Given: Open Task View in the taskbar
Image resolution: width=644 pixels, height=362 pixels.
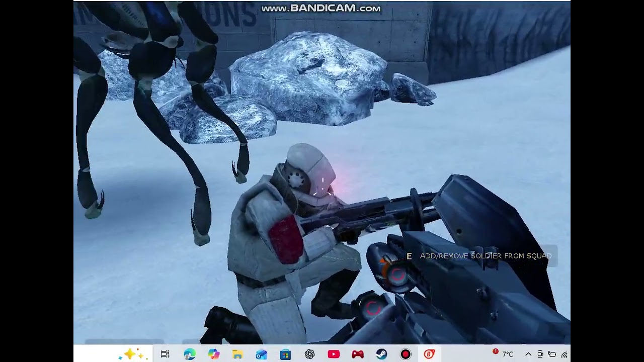Looking at the screenshot, I should point(165,354).
